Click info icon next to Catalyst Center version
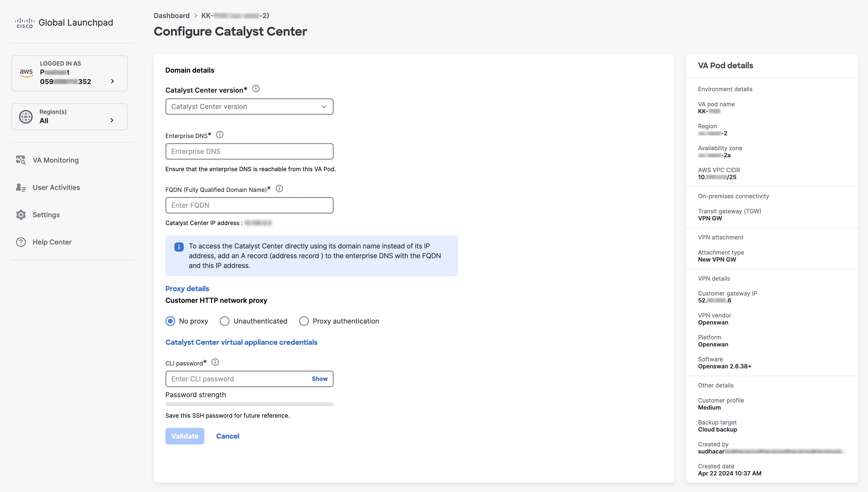The height and width of the screenshot is (492, 868). tap(256, 89)
